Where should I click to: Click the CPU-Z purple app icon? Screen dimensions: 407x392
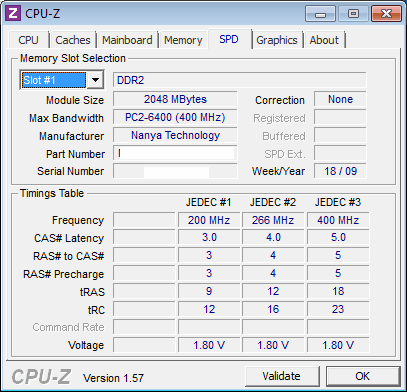point(13,14)
